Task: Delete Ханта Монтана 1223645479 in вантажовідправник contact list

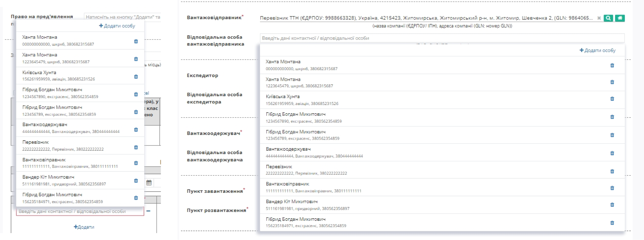Action: [612, 82]
